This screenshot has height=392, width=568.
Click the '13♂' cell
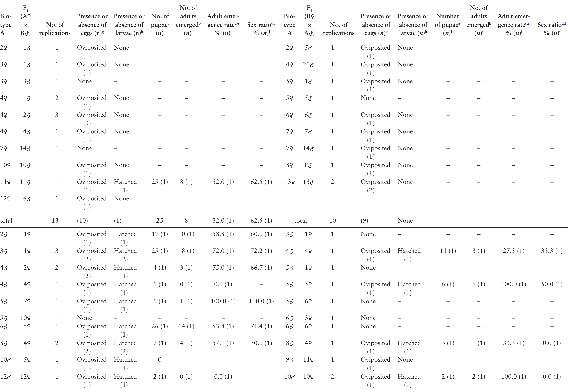(x=308, y=182)
